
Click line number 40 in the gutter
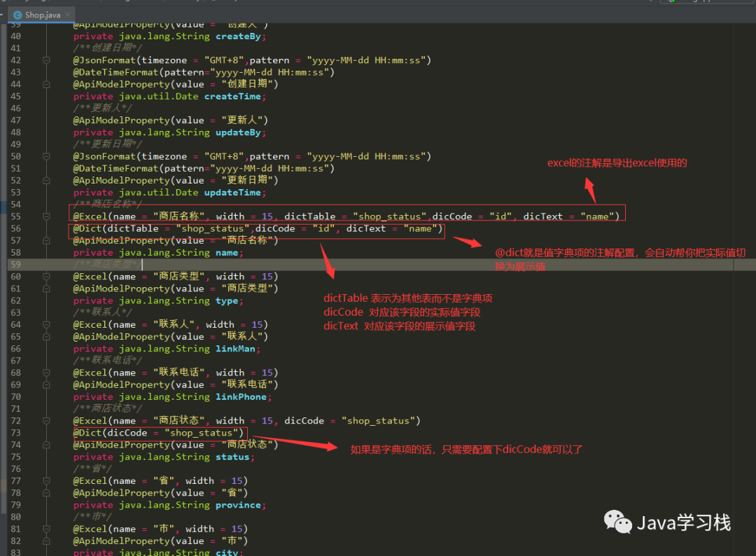16,36
